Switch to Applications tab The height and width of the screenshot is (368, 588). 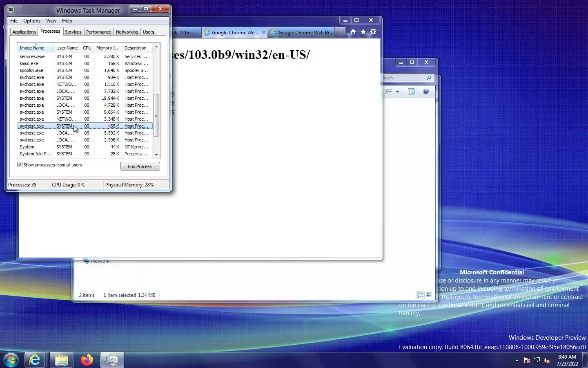[x=24, y=32]
